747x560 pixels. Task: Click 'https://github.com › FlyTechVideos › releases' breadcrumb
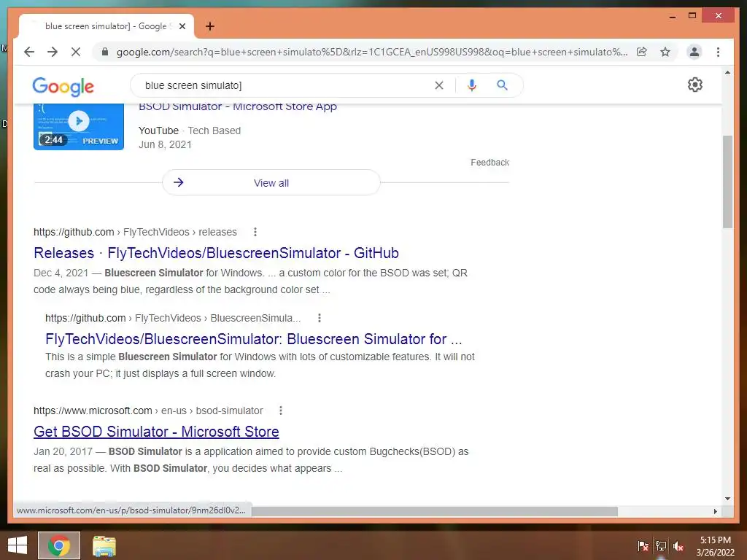coord(135,232)
